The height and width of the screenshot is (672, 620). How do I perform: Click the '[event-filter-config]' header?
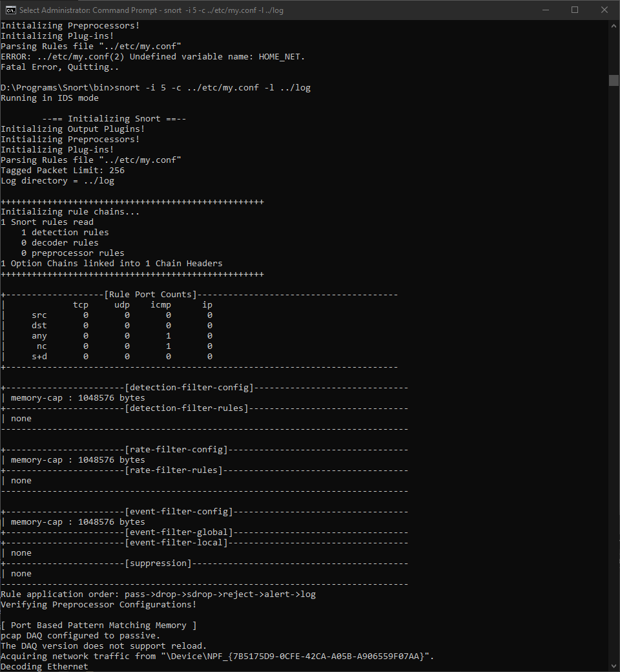click(179, 512)
